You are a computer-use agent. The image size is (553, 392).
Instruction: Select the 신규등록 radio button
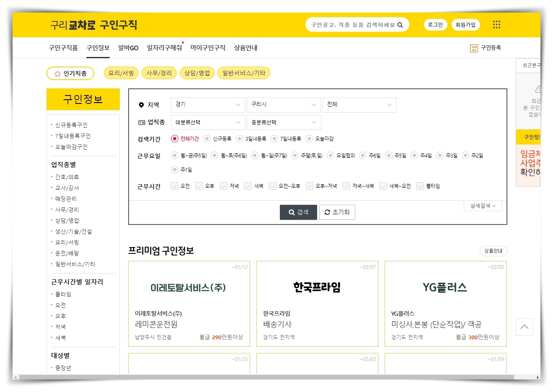(207, 139)
